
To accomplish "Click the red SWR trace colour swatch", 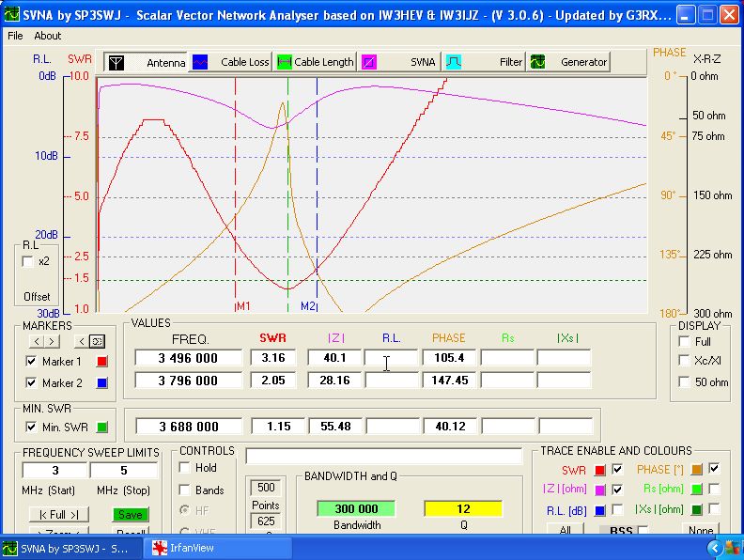I will click(600, 470).
